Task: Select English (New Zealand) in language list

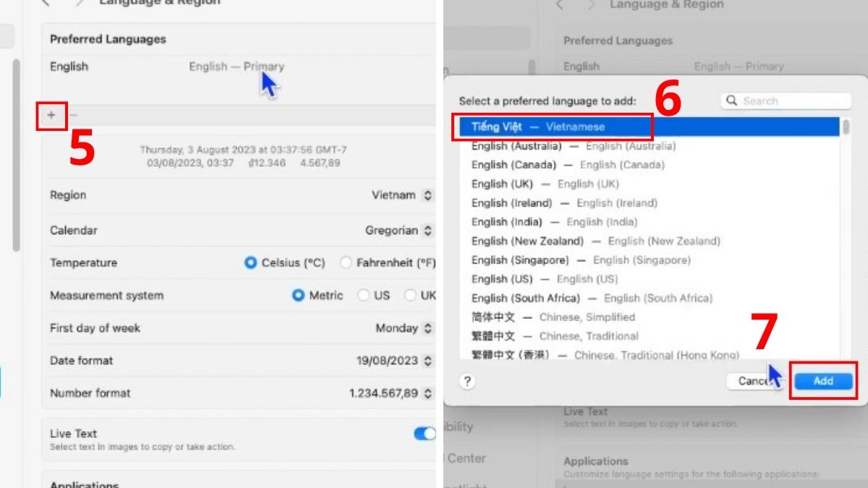Action: coord(650,241)
